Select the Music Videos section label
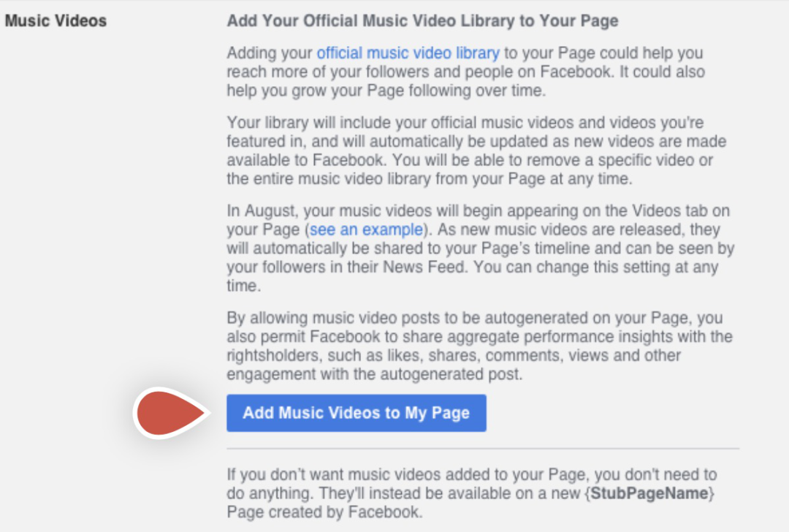The height and width of the screenshot is (532, 789). [x=56, y=20]
